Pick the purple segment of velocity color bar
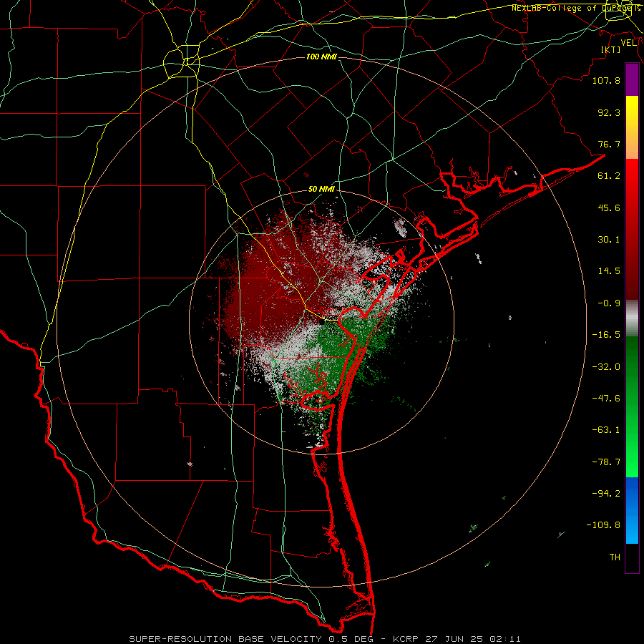Image resolution: width=644 pixels, height=644 pixels. click(x=632, y=80)
